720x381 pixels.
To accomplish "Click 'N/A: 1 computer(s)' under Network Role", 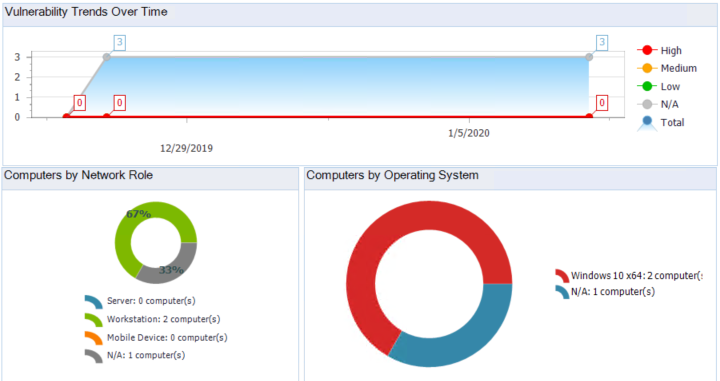I will pyautogui.click(x=146, y=355).
